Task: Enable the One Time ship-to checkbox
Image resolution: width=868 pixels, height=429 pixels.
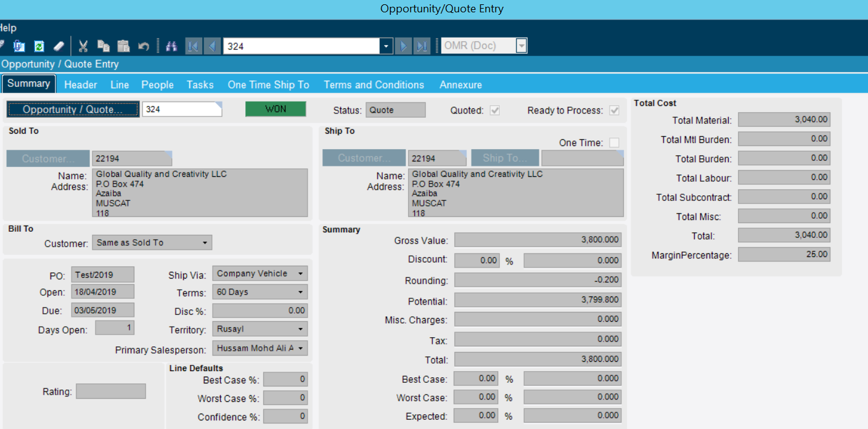Action: tap(614, 142)
